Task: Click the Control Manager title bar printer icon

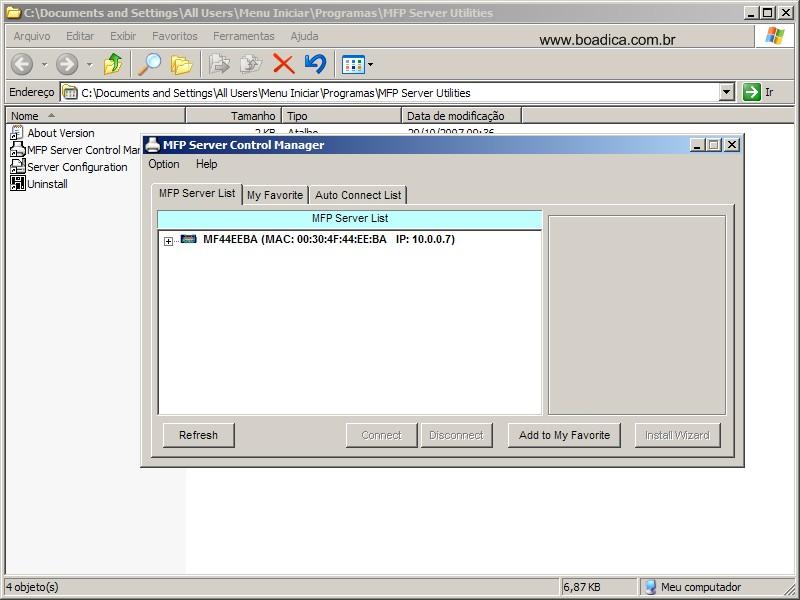Action: [152, 145]
